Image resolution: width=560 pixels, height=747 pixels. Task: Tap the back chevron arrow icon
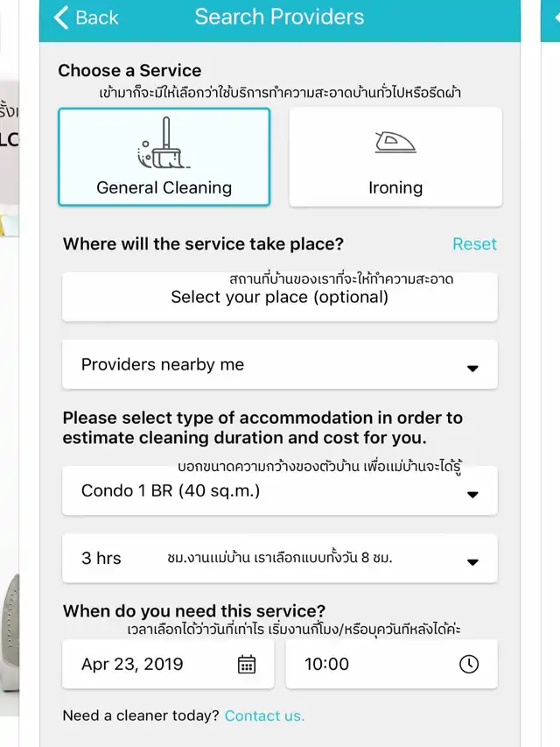pyautogui.click(x=61, y=18)
